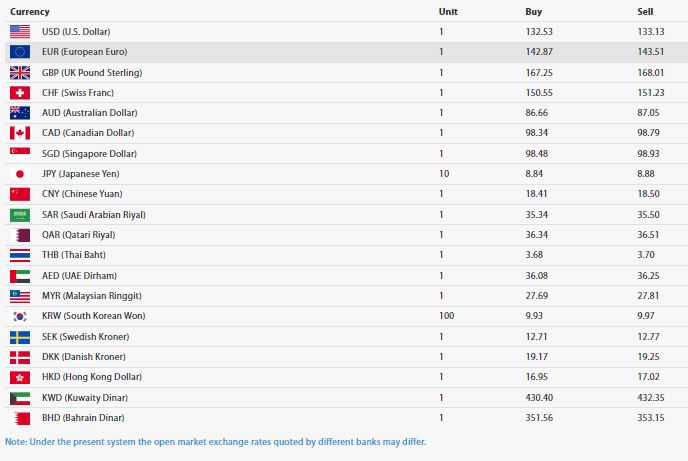Click AUD (Australian Dollar) label
The height and width of the screenshot is (461, 688).
tap(90, 113)
